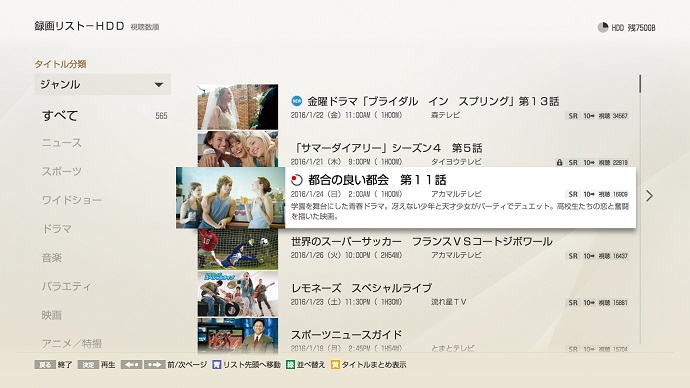Screen dimensions: 690x388
Task: Click the right arrow next page key icon
Action: click(x=154, y=365)
